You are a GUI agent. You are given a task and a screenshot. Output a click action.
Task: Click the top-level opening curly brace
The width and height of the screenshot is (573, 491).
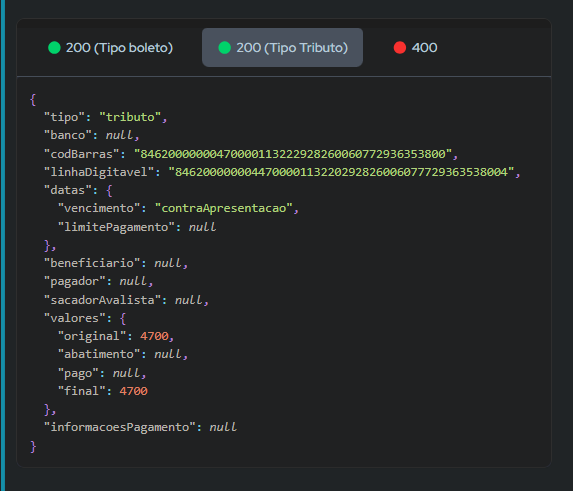pyautogui.click(x=33, y=99)
